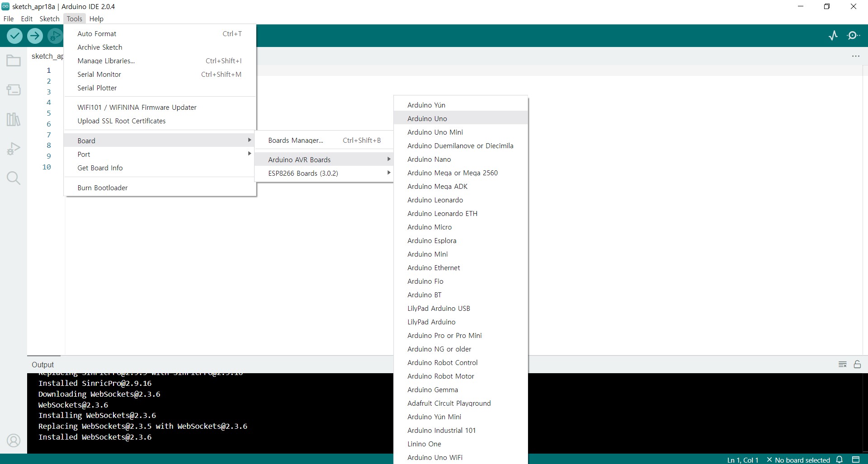This screenshot has height=464, width=868.
Task: Select Arduino Uno board
Action: [461, 118]
